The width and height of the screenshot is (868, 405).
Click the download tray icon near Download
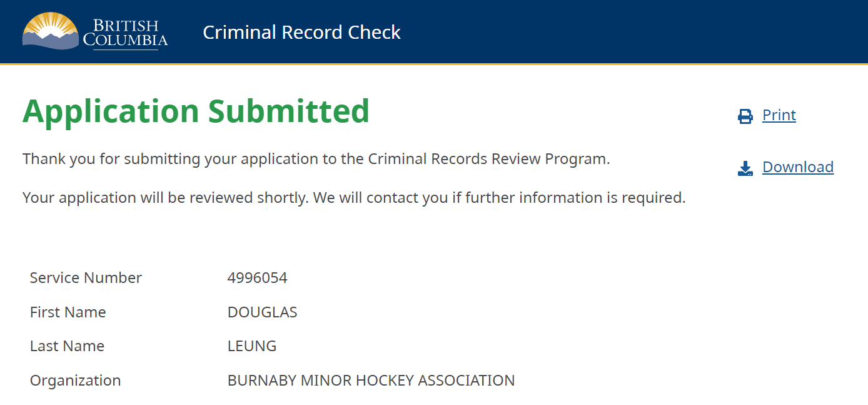click(x=744, y=167)
